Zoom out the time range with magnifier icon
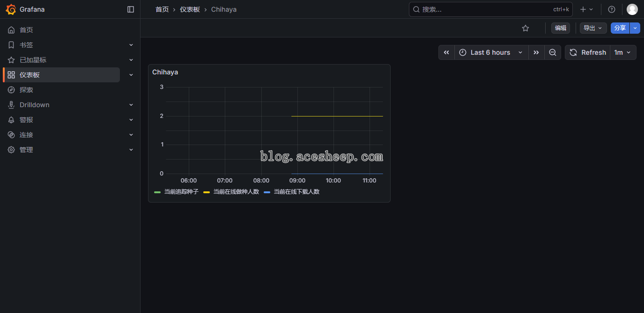644x313 pixels. click(552, 52)
